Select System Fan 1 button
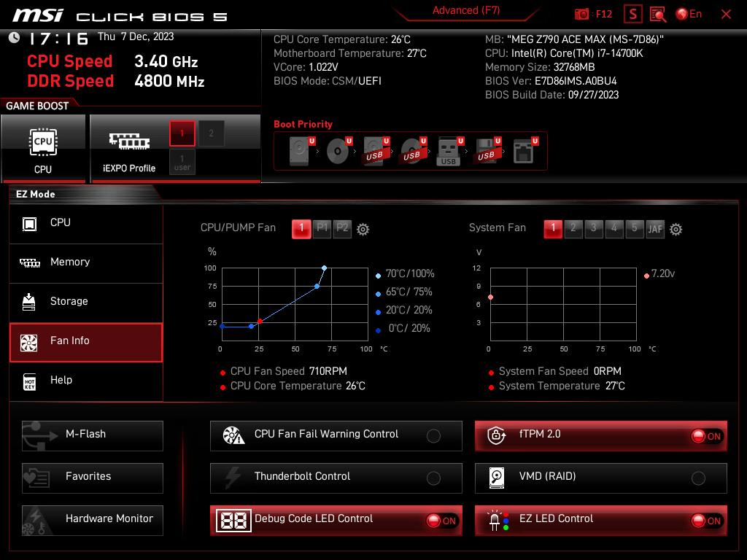Screen dimensions: 747x560 click(x=553, y=228)
